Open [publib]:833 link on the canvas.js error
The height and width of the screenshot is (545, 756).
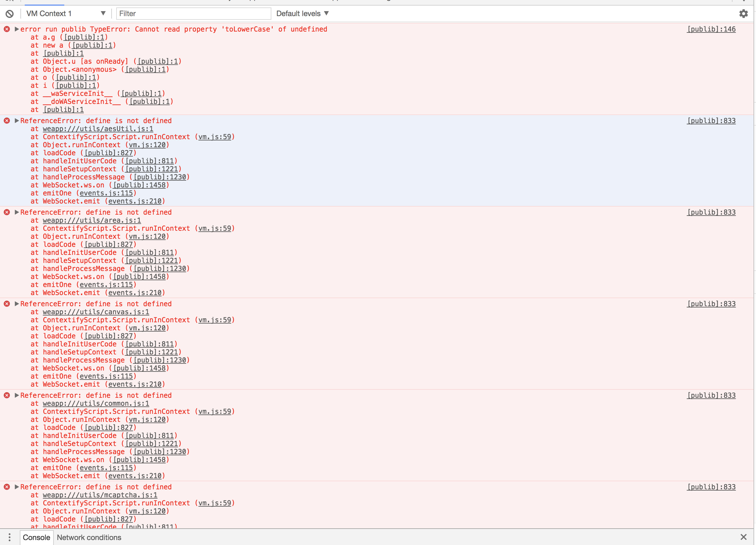pyautogui.click(x=711, y=304)
